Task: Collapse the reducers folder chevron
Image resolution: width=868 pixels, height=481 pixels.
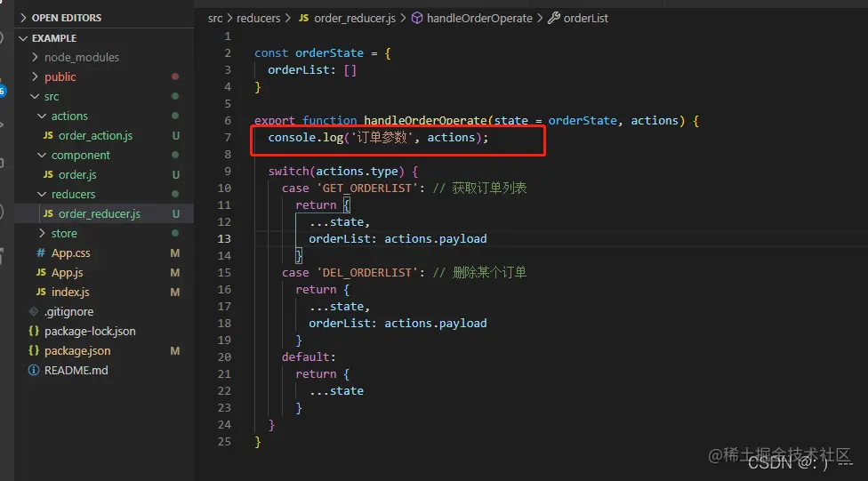Action: point(42,195)
